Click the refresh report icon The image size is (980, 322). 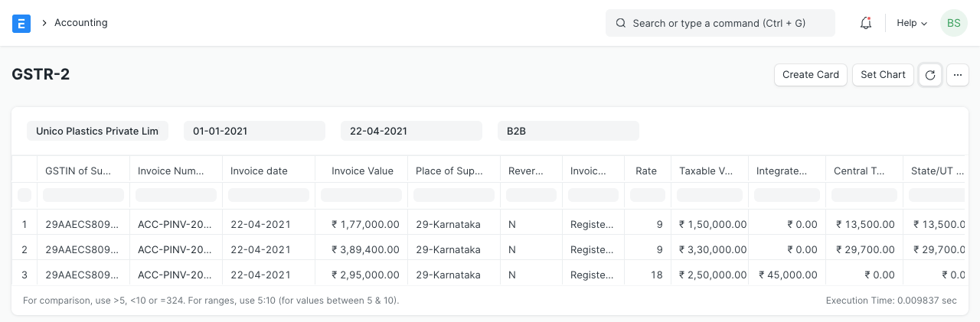929,75
